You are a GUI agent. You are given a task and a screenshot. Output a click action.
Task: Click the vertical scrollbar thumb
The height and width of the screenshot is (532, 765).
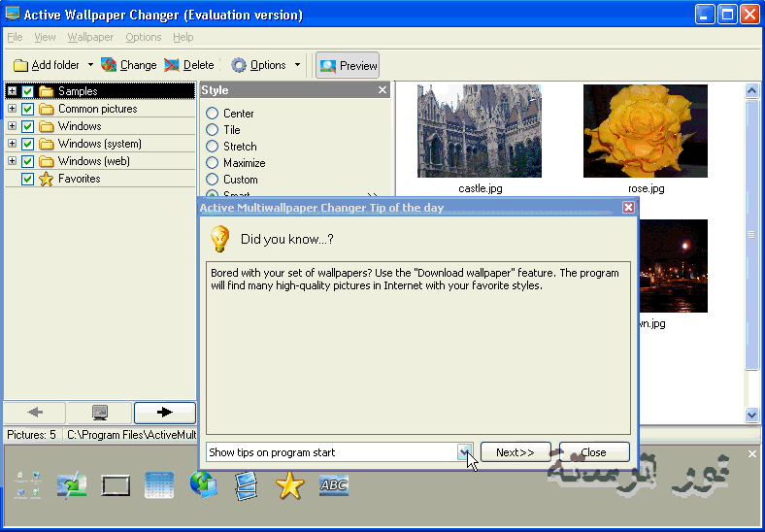(751, 234)
